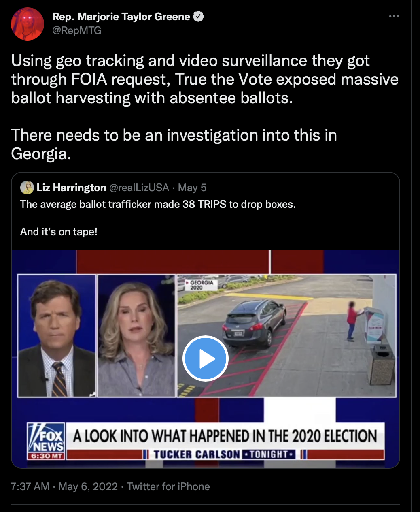Open the three-dot more options menu
This screenshot has height=512, width=420.
tap(394, 16)
